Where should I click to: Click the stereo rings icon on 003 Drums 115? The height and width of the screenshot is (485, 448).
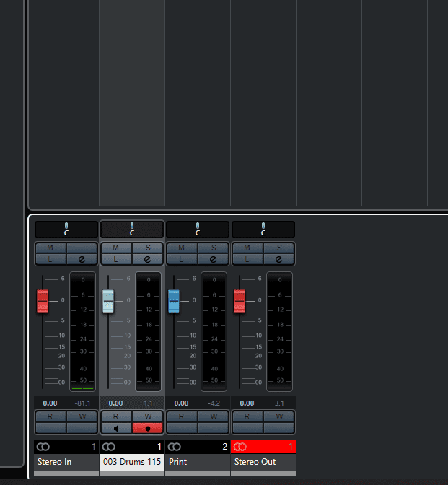tap(108, 447)
